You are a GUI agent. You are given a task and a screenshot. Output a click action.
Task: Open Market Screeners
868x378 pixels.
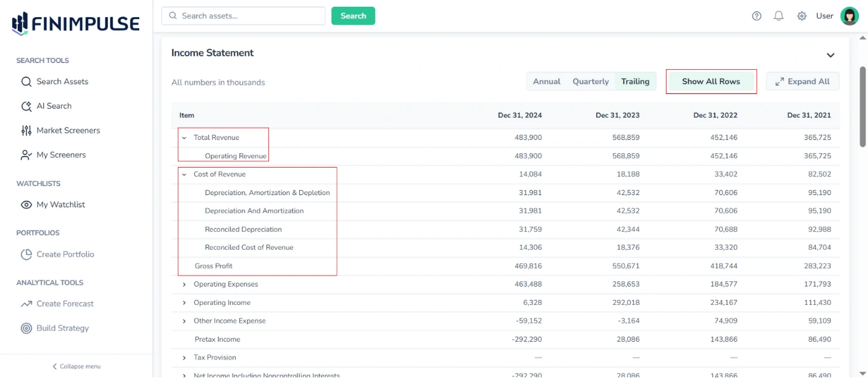(69, 130)
